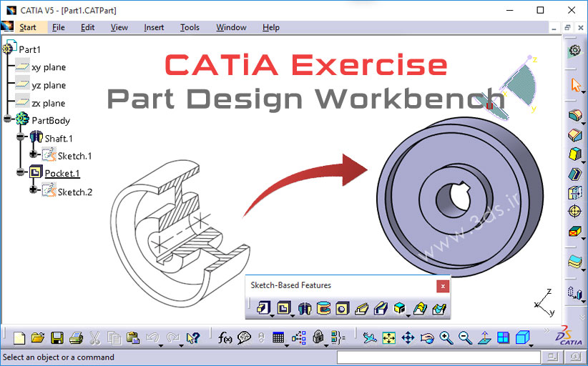The width and height of the screenshot is (588, 366).
Task: Click the power input command field
Action: pos(438,357)
